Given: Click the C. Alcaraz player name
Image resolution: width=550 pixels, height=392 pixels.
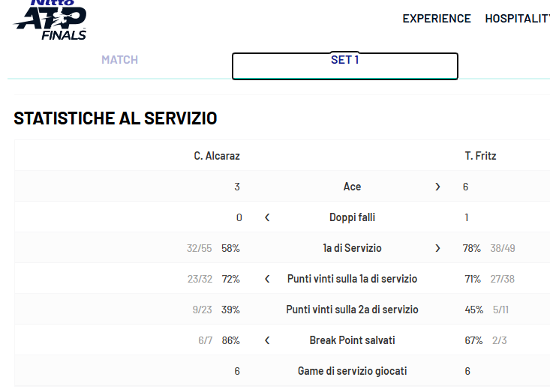Looking at the screenshot, I should 217,156.
